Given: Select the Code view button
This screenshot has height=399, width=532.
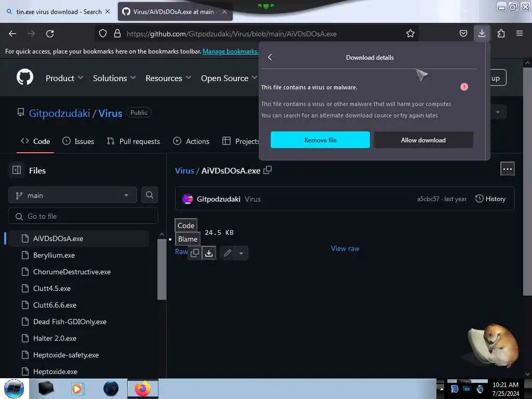Looking at the screenshot, I should 186,225.
